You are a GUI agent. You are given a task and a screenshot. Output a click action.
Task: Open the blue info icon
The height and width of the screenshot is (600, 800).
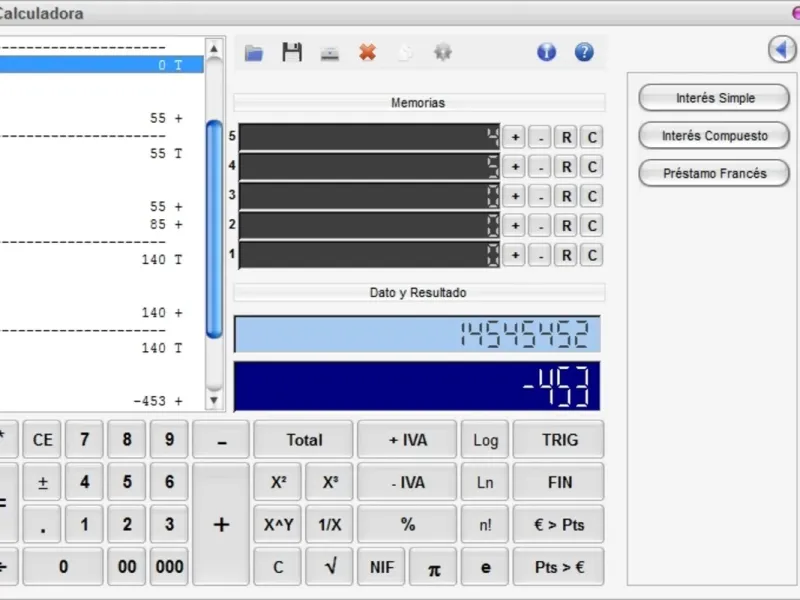546,53
